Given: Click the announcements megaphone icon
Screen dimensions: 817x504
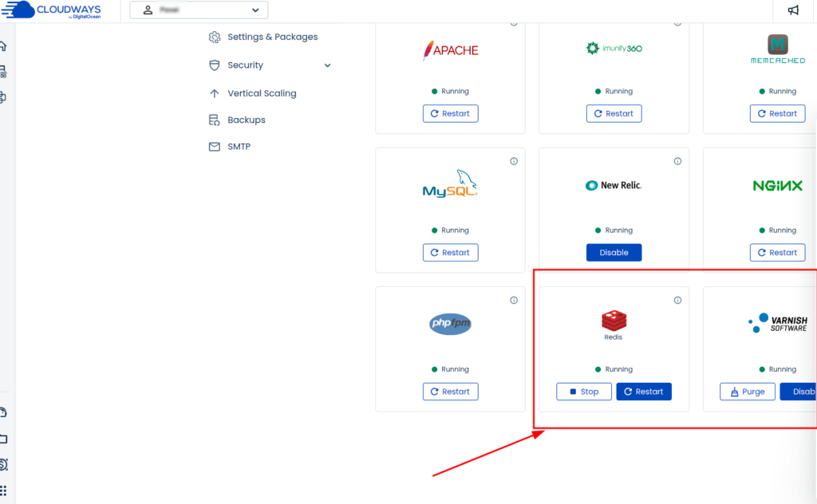Looking at the screenshot, I should [793, 10].
